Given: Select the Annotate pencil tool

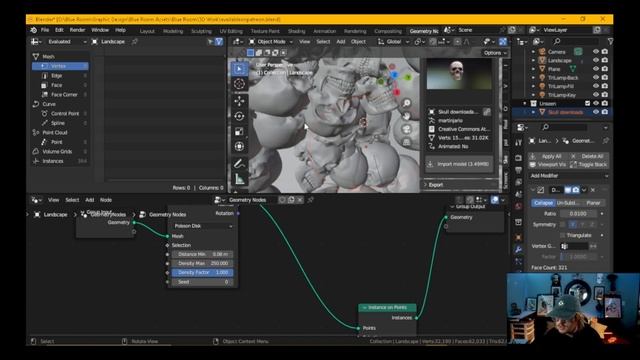Looking at the screenshot, I should click(x=239, y=163).
